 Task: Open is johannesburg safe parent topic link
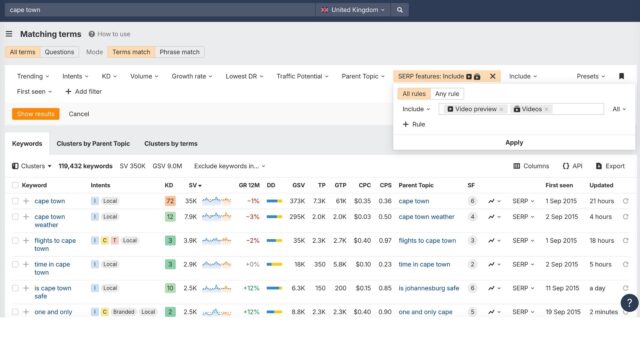point(429,288)
